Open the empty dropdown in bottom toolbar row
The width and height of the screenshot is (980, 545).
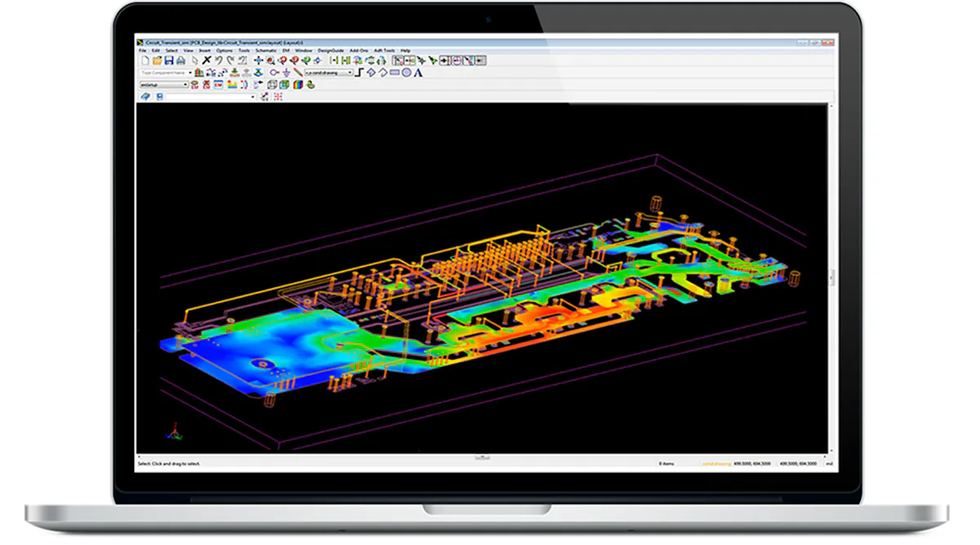click(x=211, y=96)
